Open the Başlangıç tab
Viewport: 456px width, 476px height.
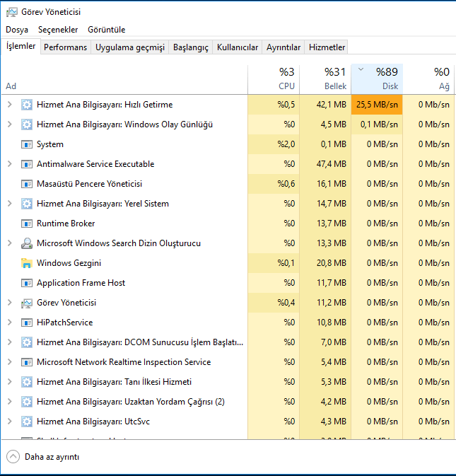[x=191, y=47]
